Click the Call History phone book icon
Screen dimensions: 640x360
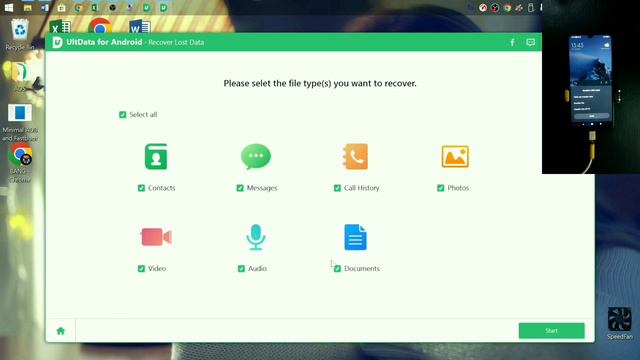click(x=356, y=156)
